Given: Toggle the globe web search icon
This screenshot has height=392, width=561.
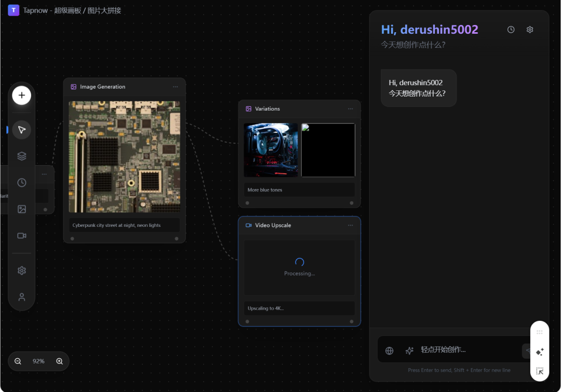Looking at the screenshot, I should click(x=390, y=351).
